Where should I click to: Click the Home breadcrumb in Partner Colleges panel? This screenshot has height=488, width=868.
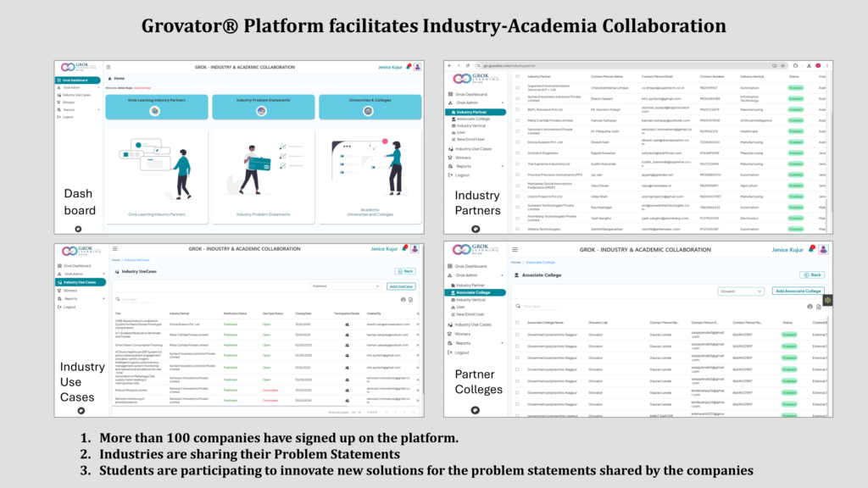point(516,263)
